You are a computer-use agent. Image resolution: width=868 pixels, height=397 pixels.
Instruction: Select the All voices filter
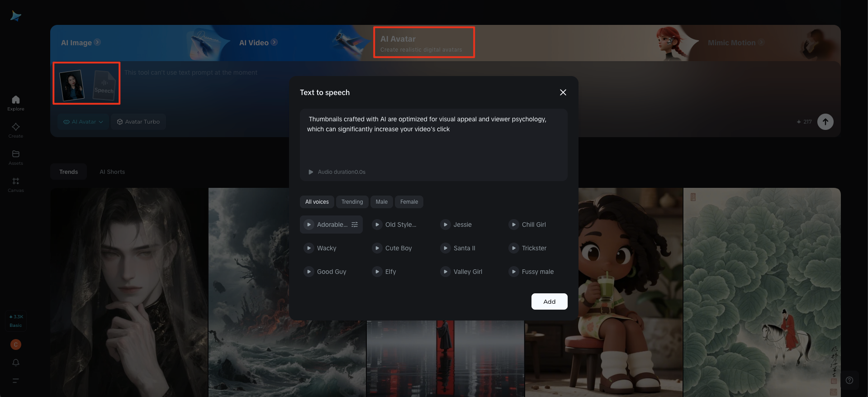[x=317, y=202]
